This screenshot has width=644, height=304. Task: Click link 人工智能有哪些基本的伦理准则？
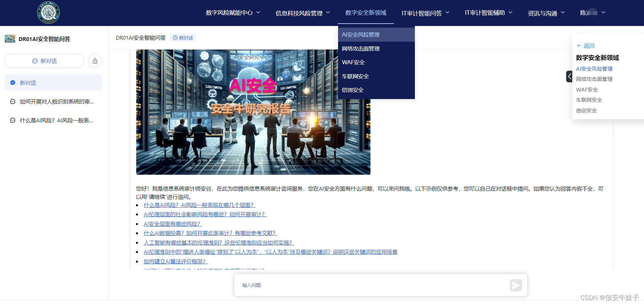219,243
